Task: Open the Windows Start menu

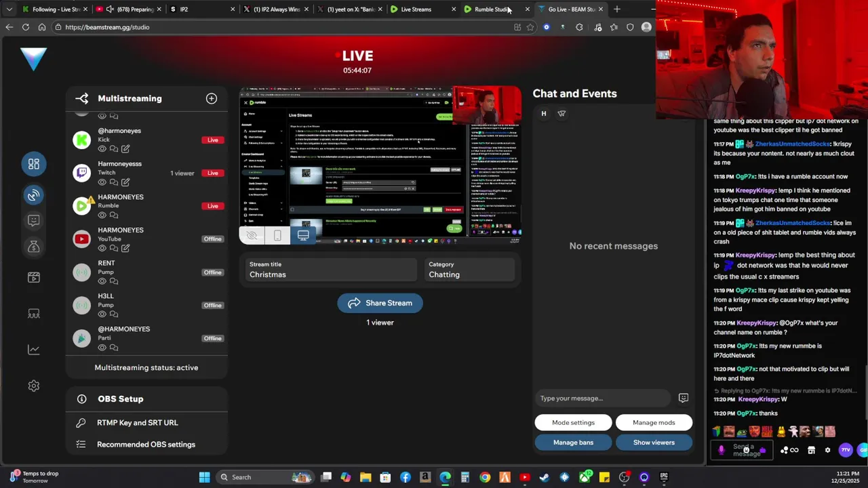Action: click(204, 477)
